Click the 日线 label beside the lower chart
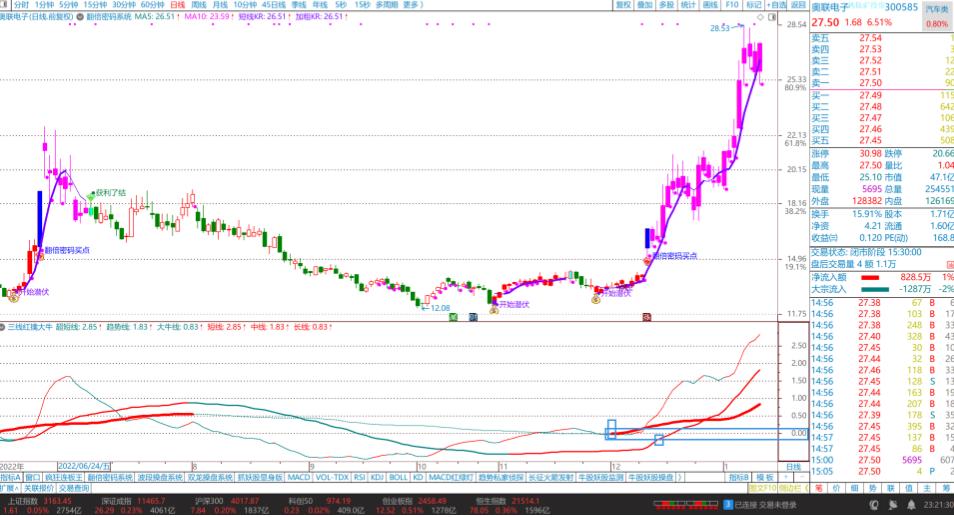 point(793,467)
